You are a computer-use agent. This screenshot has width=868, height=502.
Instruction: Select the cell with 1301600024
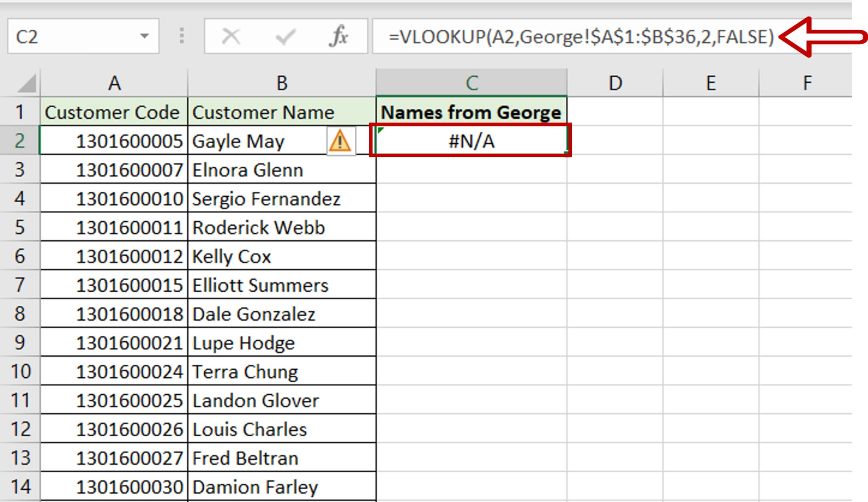(114, 371)
